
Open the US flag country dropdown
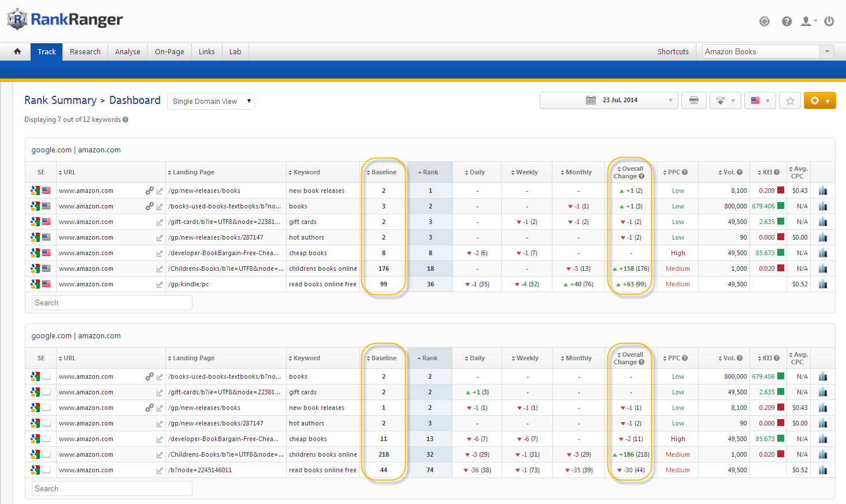click(x=759, y=100)
